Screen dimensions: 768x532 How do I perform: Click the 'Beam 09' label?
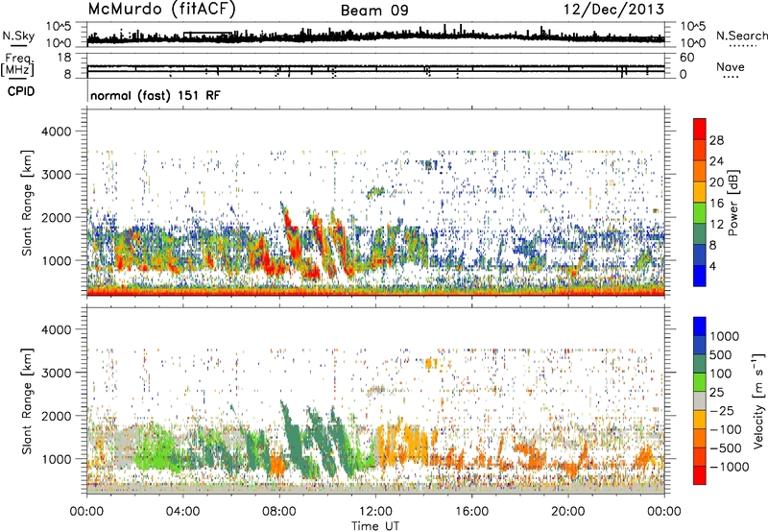[x=374, y=11]
